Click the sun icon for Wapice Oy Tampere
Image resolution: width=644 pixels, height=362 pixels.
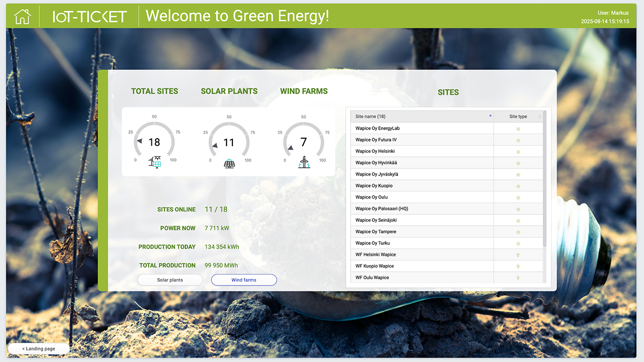point(518,232)
